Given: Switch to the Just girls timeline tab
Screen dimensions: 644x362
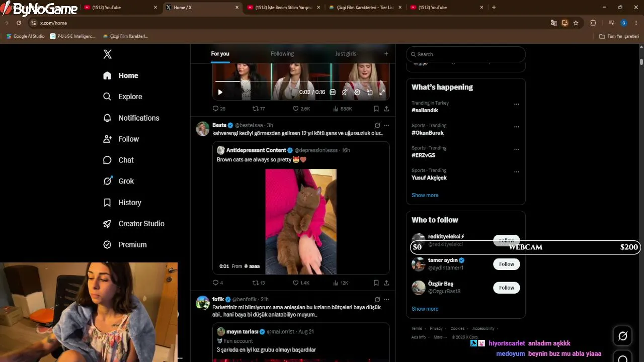Looking at the screenshot, I should tap(346, 54).
